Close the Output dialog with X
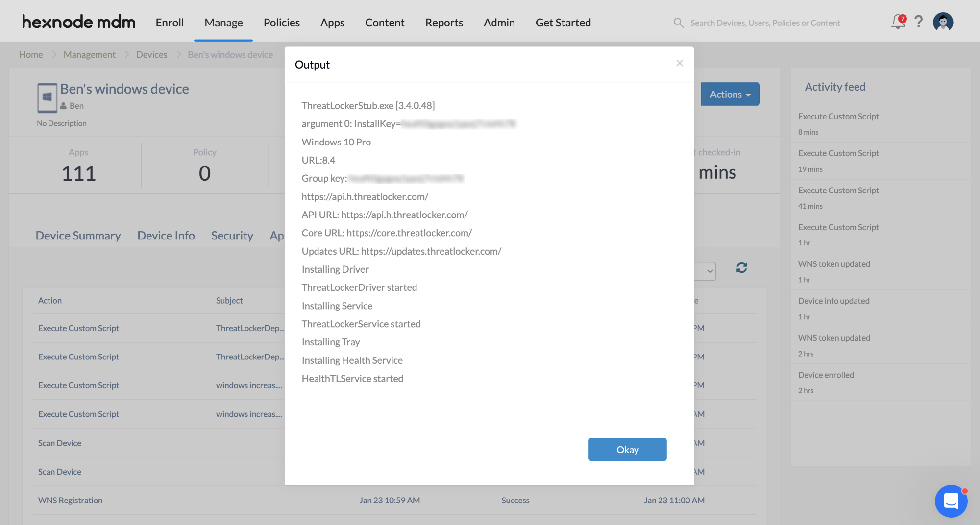This screenshot has height=525, width=980. [x=680, y=63]
